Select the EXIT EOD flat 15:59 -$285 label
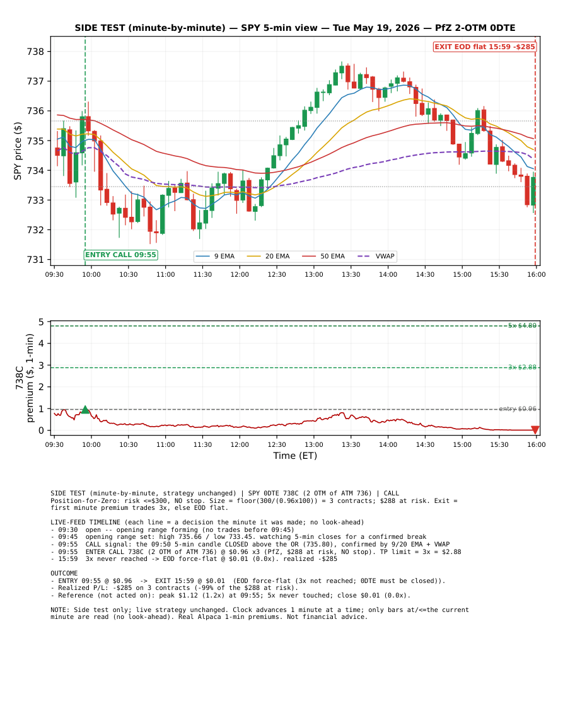Image resolution: width=563 pixels, height=728 pixels. pyautogui.click(x=484, y=47)
